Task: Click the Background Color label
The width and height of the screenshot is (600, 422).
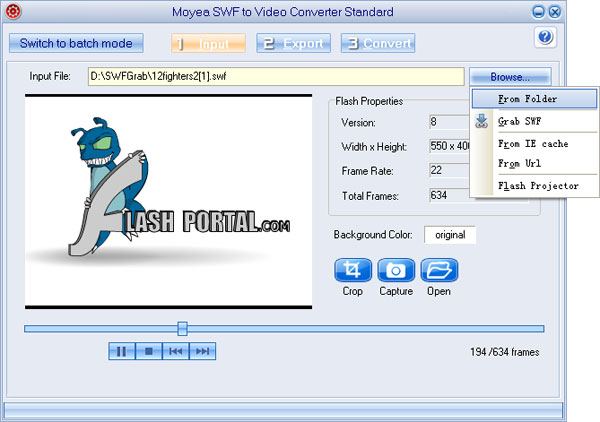Action: point(373,235)
